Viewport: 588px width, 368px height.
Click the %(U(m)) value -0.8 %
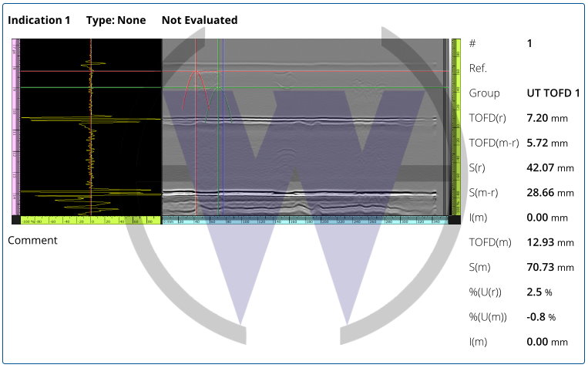[x=541, y=317]
